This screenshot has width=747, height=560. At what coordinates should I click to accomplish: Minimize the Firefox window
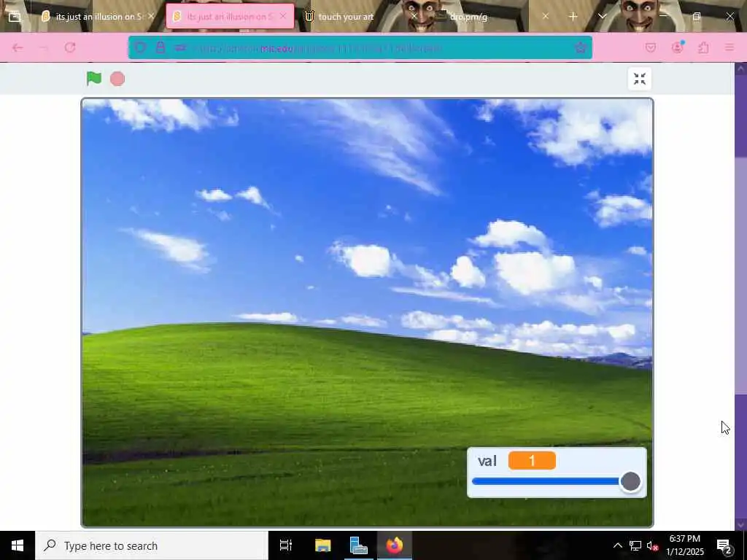(x=663, y=16)
